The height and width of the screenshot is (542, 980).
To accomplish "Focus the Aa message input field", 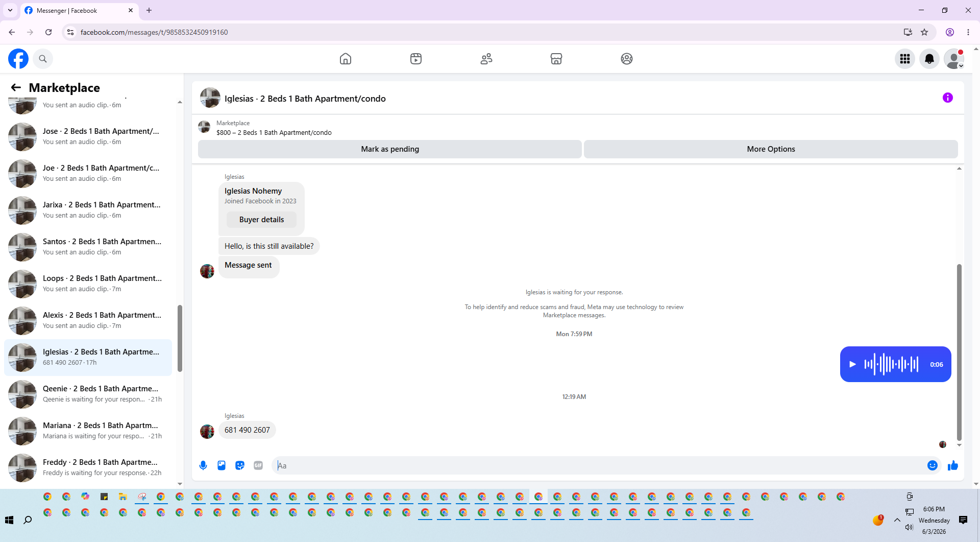I will (x=599, y=465).
